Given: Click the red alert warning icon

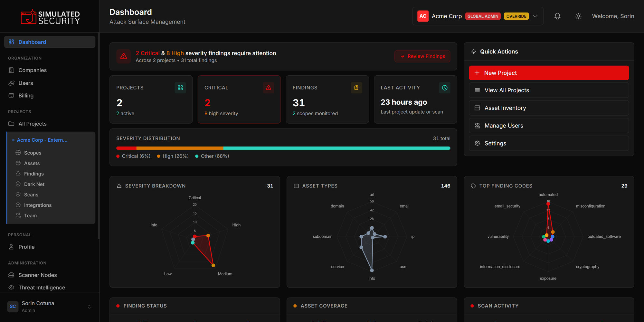Looking at the screenshot, I should [x=123, y=56].
